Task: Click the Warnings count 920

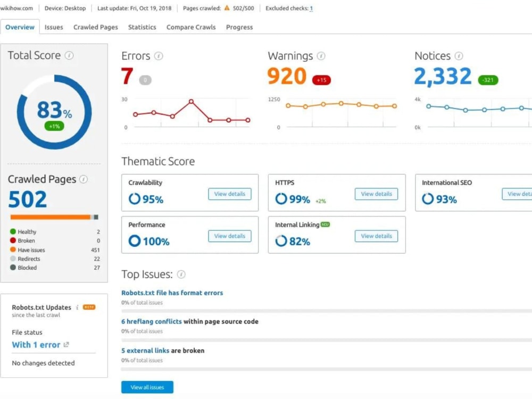Action: (x=287, y=76)
